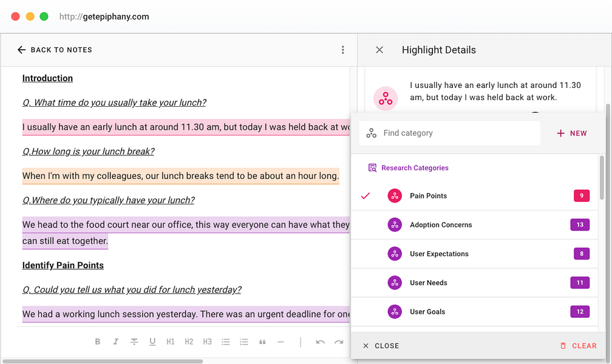The image size is (612, 364).
Task: Apply italic formatting to text
Action: (116, 342)
